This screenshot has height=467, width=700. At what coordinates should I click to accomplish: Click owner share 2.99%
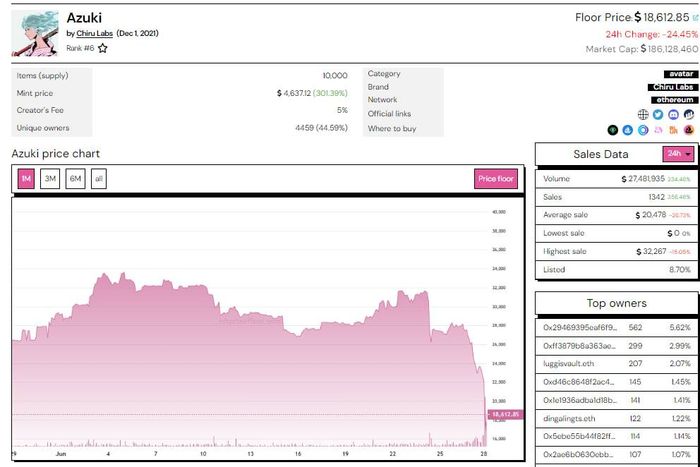679,346
